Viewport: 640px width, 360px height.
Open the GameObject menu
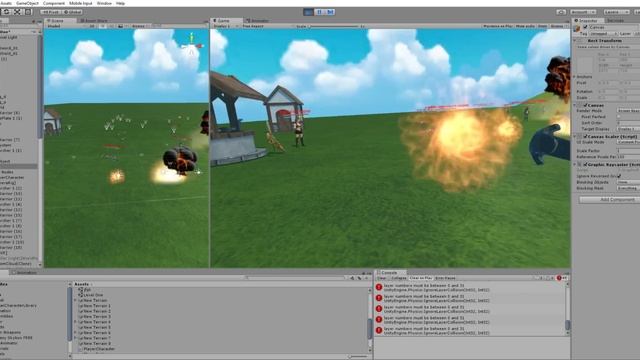27,3
